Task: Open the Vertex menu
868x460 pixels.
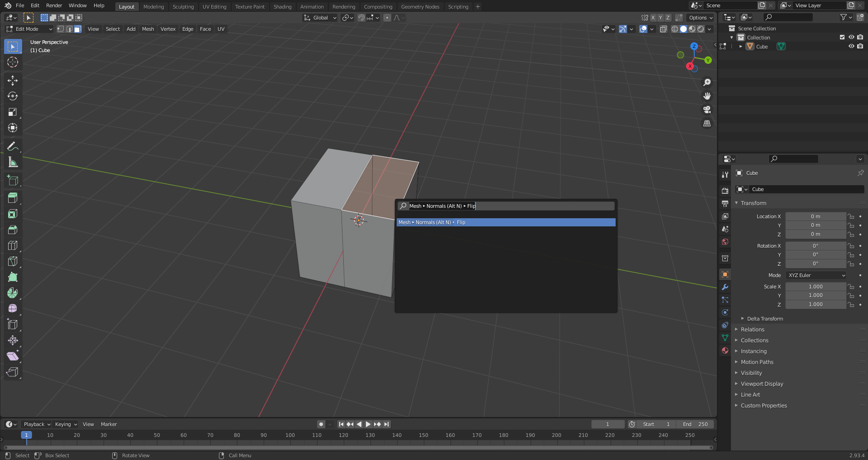Action: coord(168,29)
